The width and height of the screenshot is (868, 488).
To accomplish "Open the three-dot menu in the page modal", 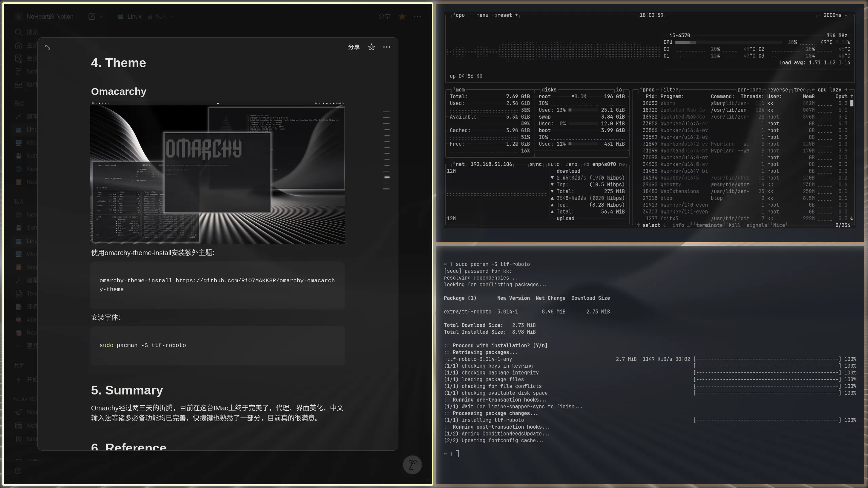I will [x=387, y=47].
